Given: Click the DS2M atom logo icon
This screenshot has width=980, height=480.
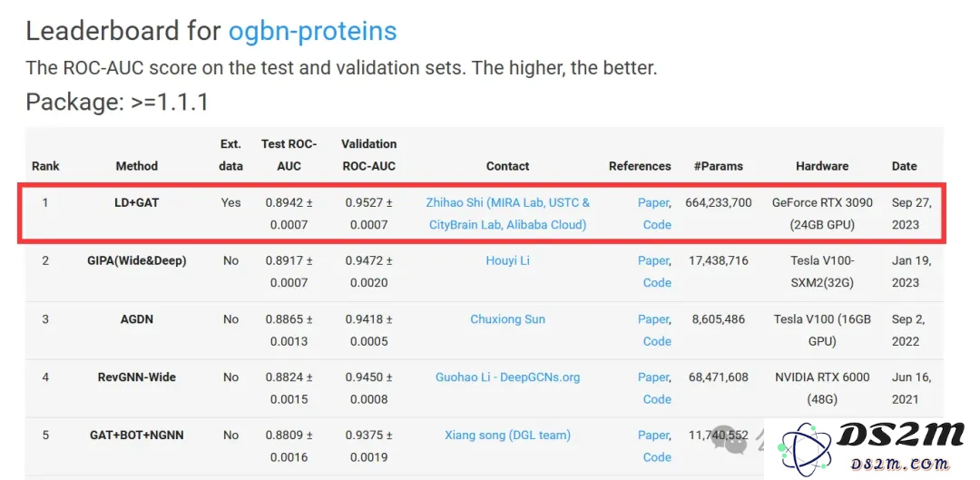Looking at the screenshot, I should [x=805, y=448].
